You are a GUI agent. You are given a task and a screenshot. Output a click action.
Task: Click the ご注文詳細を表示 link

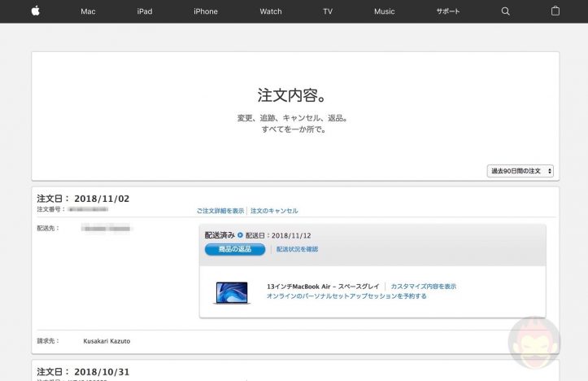pos(220,211)
